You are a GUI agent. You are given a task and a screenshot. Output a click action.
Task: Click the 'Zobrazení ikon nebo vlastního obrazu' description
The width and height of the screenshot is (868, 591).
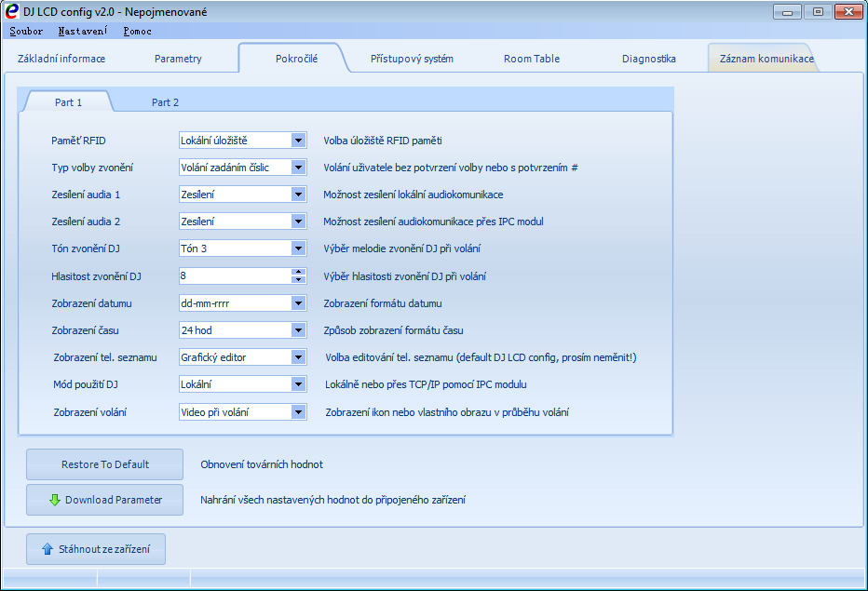pos(447,412)
